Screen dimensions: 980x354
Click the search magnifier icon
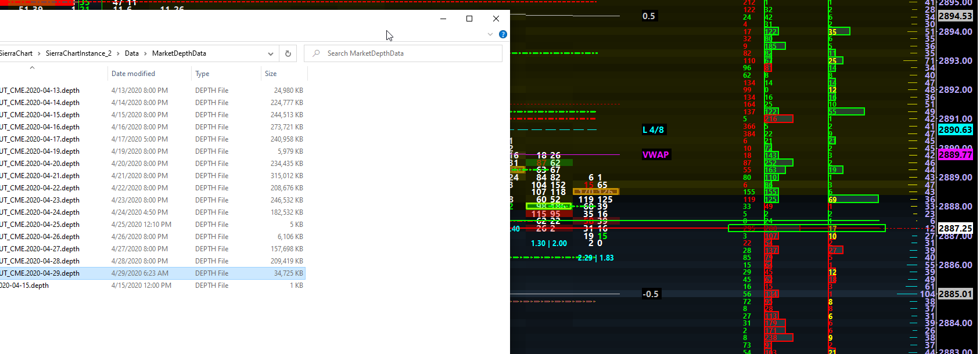click(x=316, y=53)
